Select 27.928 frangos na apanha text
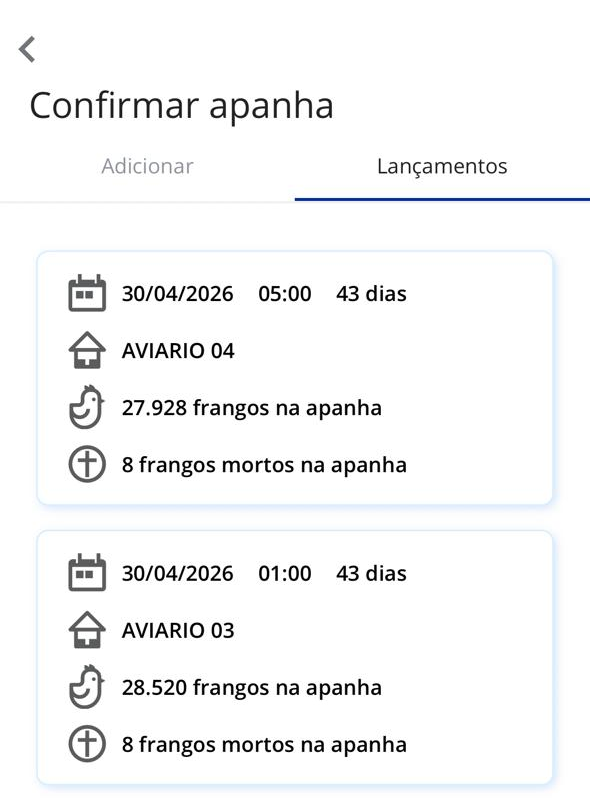590x809 pixels. pyautogui.click(x=252, y=408)
